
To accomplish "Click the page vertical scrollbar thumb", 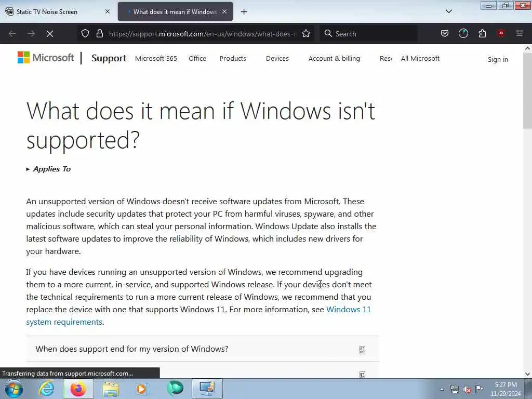I will [528, 90].
